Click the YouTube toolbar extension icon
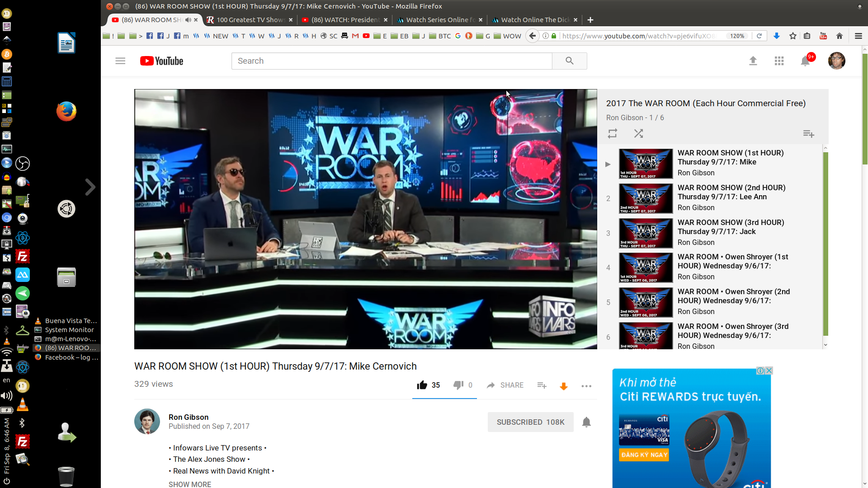868x488 pixels. coord(823,36)
